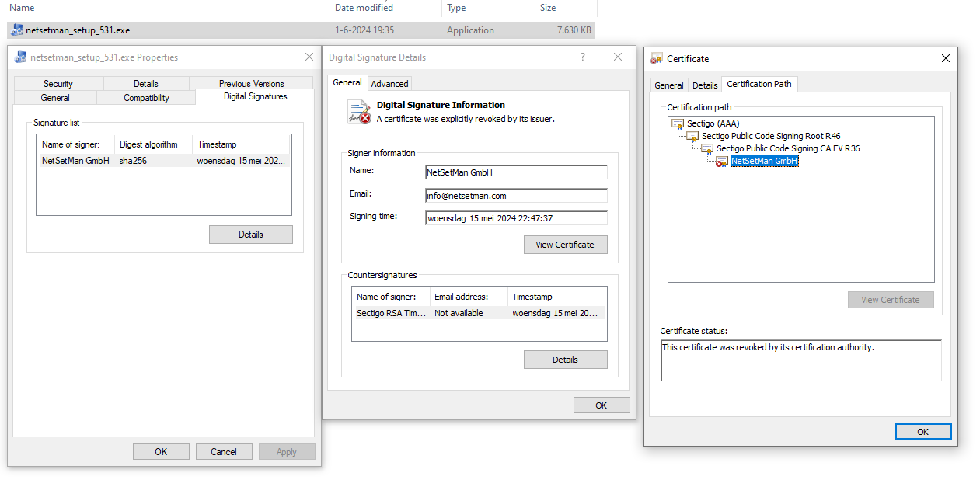Screen dimensions: 980x480
Task: Click the revoked NetSetMan GmbH certificate icon
Action: click(722, 161)
